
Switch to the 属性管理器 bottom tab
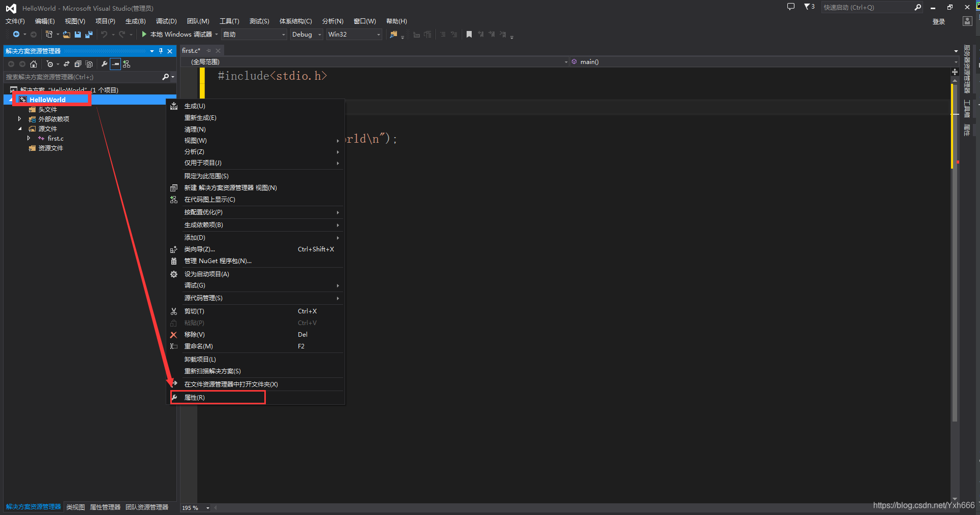pos(105,507)
